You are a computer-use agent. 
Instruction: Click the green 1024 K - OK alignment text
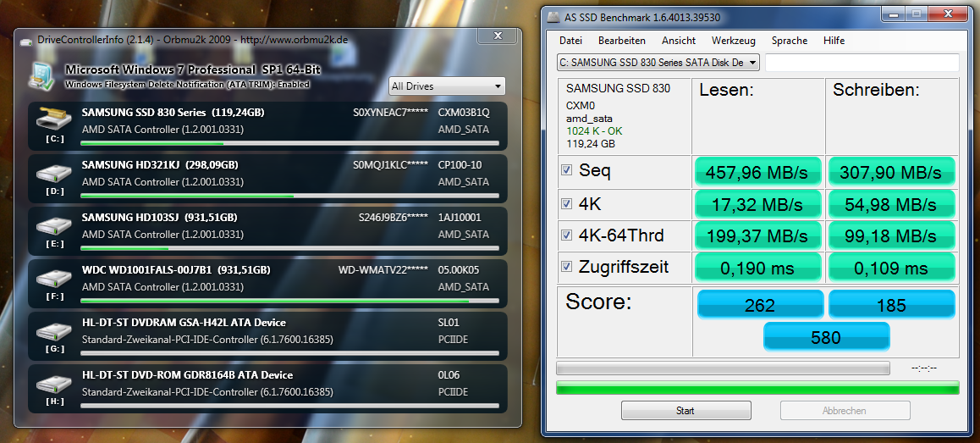click(x=594, y=130)
